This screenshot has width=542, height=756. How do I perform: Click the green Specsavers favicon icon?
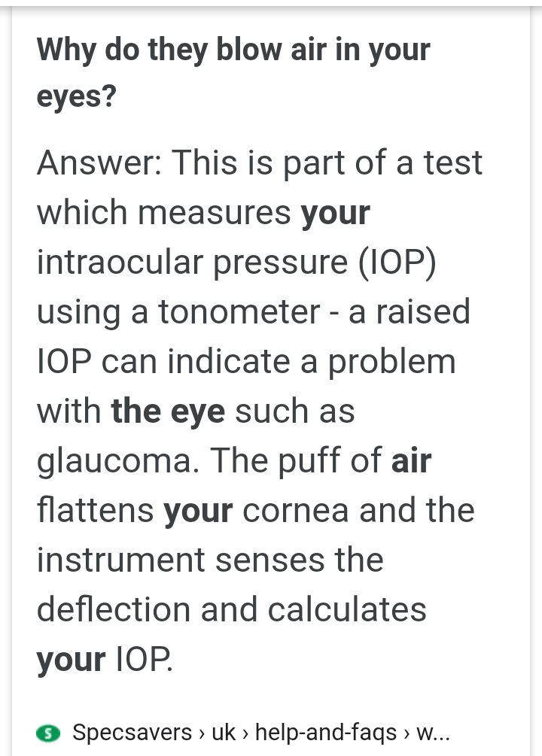tap(48, 733)
